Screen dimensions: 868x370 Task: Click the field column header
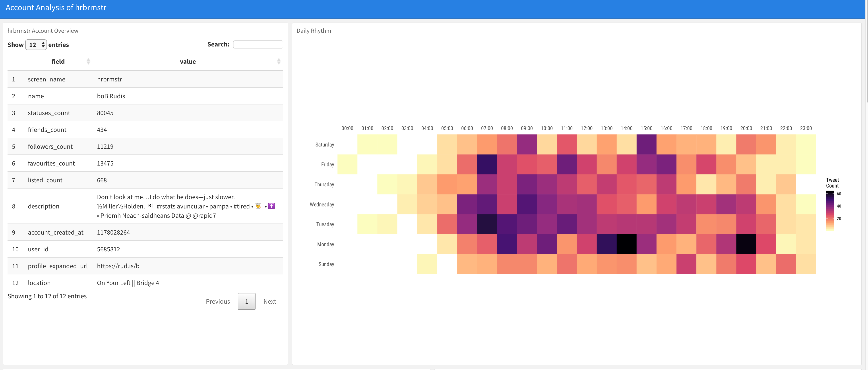pyautogui.click(x=58, y=62)
